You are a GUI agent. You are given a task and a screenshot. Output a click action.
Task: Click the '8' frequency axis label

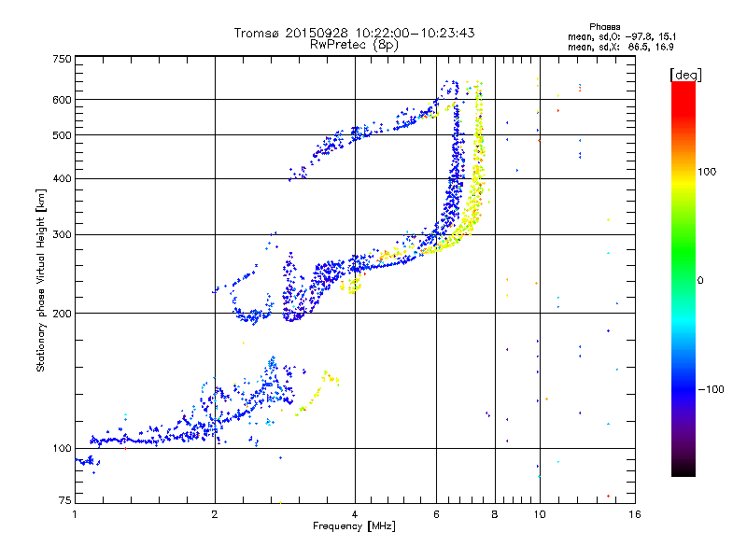[x=495, y=514]
